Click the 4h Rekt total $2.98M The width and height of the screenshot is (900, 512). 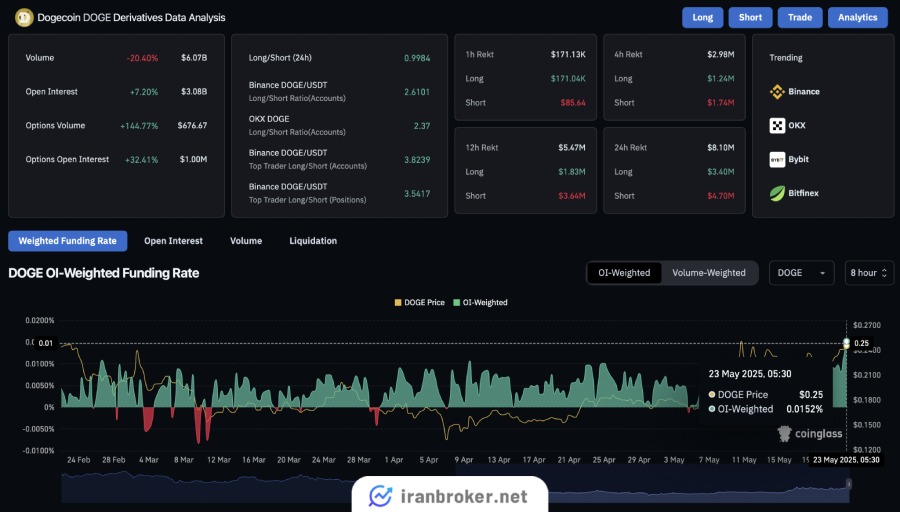tap(721, 55)
